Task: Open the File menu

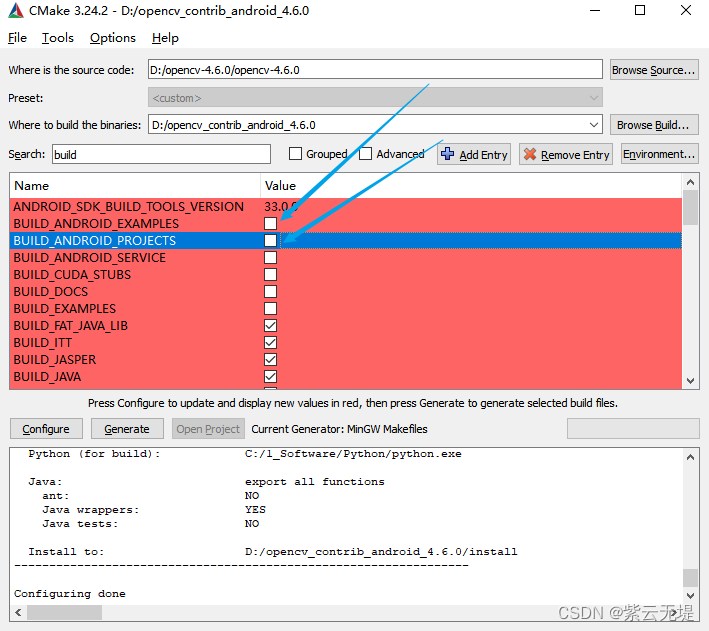Action: tap(17, 38)
